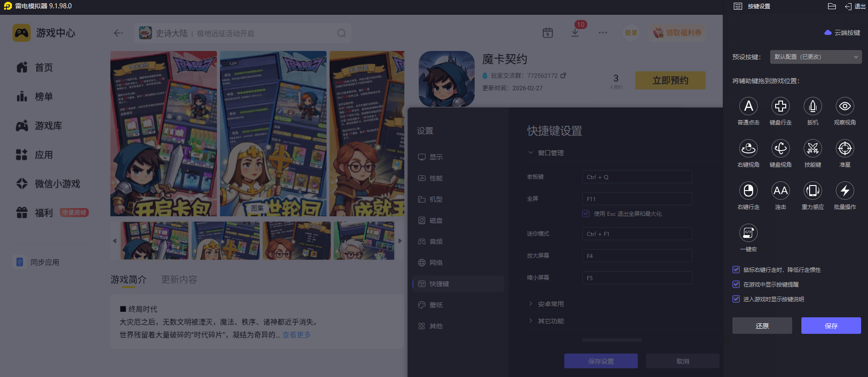868x377 pixels.
Task: Open 网络 settings category
Action: coord(458,263)
